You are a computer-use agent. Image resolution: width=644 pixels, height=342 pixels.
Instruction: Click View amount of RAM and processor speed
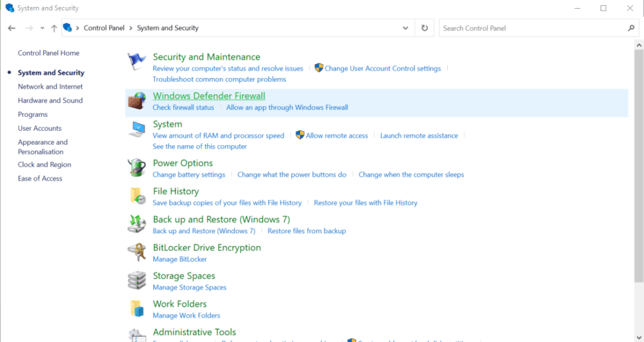[218, 136]
